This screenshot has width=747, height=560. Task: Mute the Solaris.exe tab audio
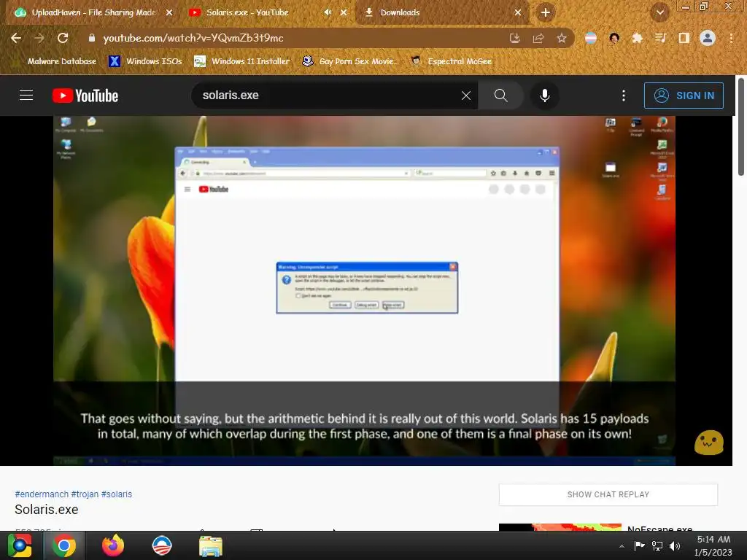(x=328, y=12)
